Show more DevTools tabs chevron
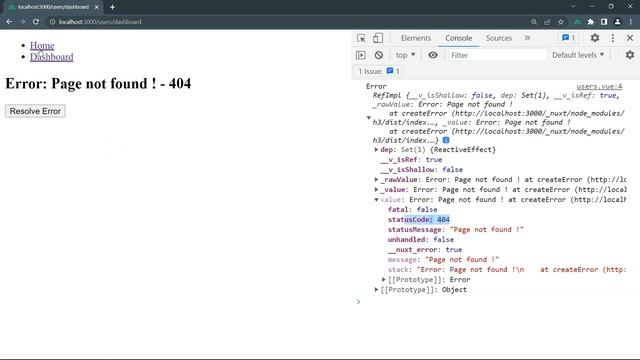 coord(527,38)
